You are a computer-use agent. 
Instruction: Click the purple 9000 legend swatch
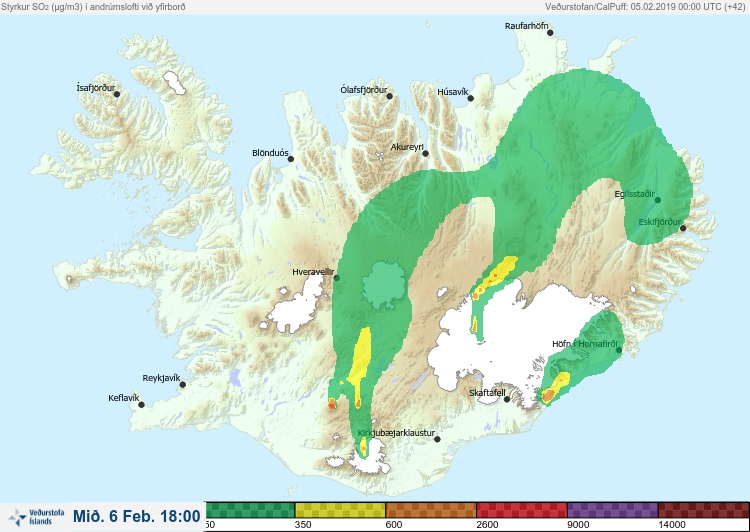coord(613,510)
